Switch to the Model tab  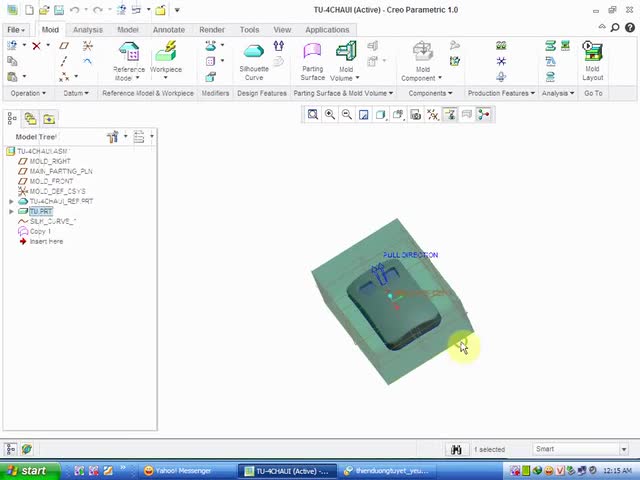pos(128,30)
